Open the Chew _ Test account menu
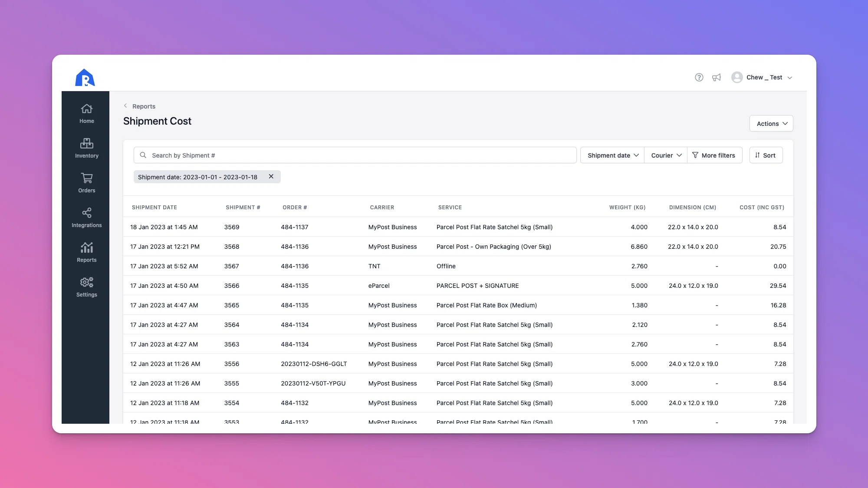 coord(762,77)
